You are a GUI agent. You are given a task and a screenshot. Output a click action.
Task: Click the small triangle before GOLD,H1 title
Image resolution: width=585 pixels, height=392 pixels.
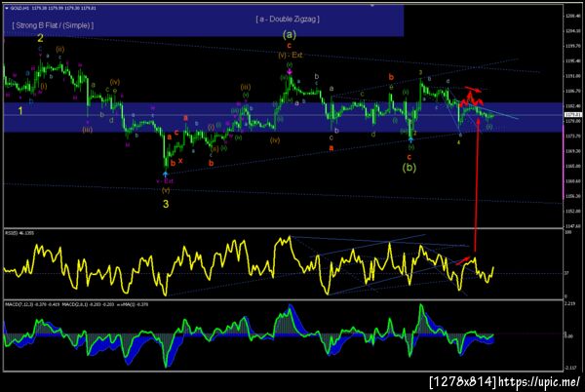click(x=7, y=8)
